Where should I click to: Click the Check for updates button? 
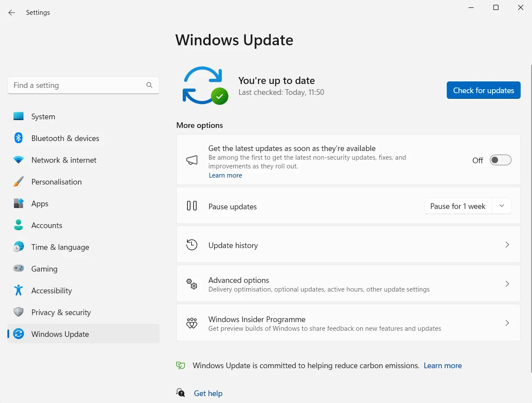pyautogui.click(x=483, y=90)
